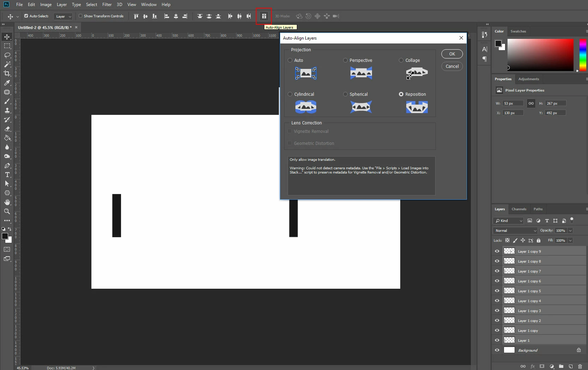The image size is (588, 370).
Task: Click the width W input field
Action: tap(513, 104)
